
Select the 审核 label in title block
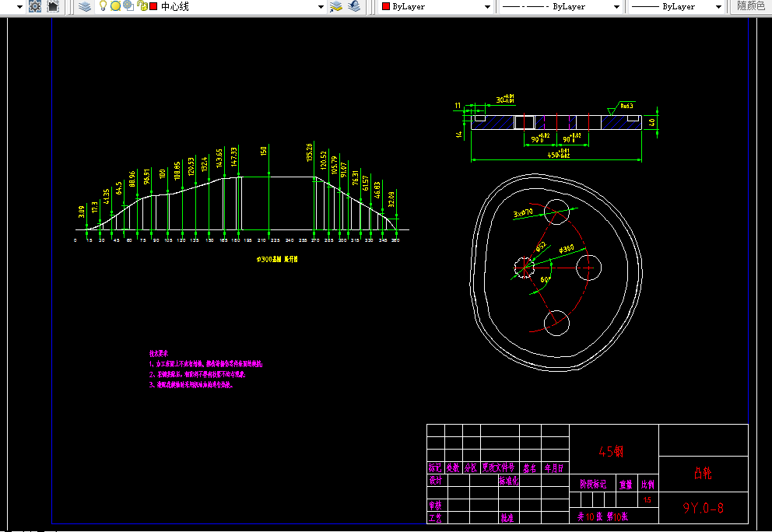tap(435, 506)
